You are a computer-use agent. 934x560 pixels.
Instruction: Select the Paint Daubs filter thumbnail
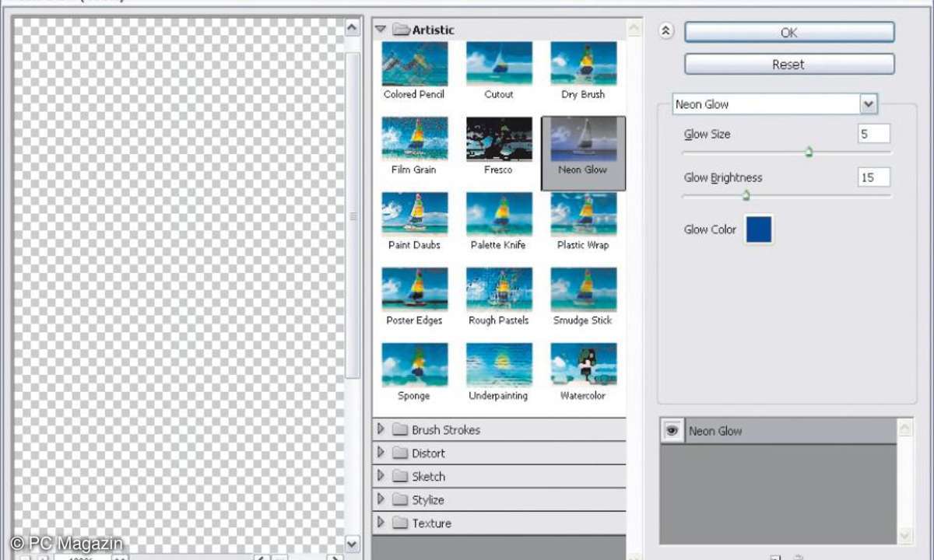point(415,215)
